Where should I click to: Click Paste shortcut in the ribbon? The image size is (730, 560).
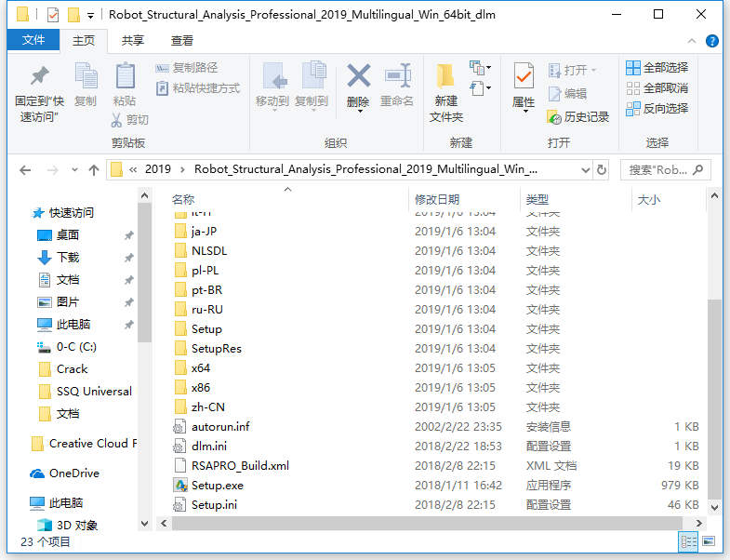click(x=198, y=88)
